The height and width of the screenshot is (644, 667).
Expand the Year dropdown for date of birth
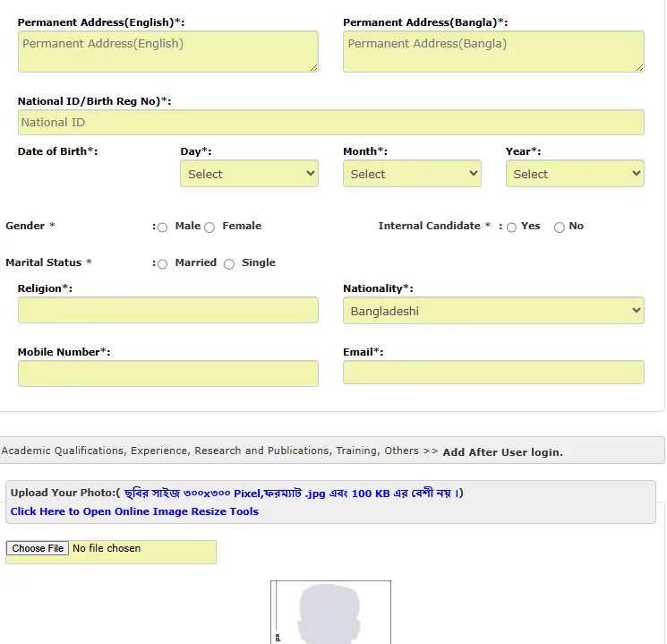coord(574,174)
